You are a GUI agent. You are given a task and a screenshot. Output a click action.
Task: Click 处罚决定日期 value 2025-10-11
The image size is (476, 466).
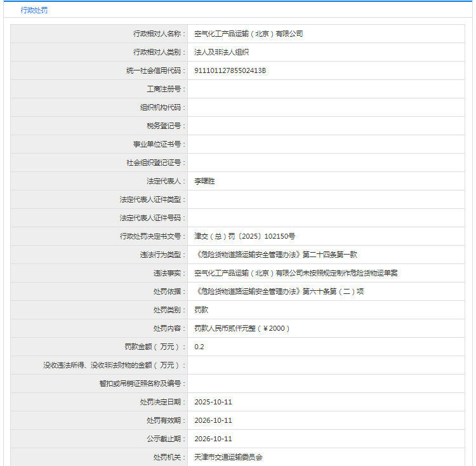coord(213,402)
